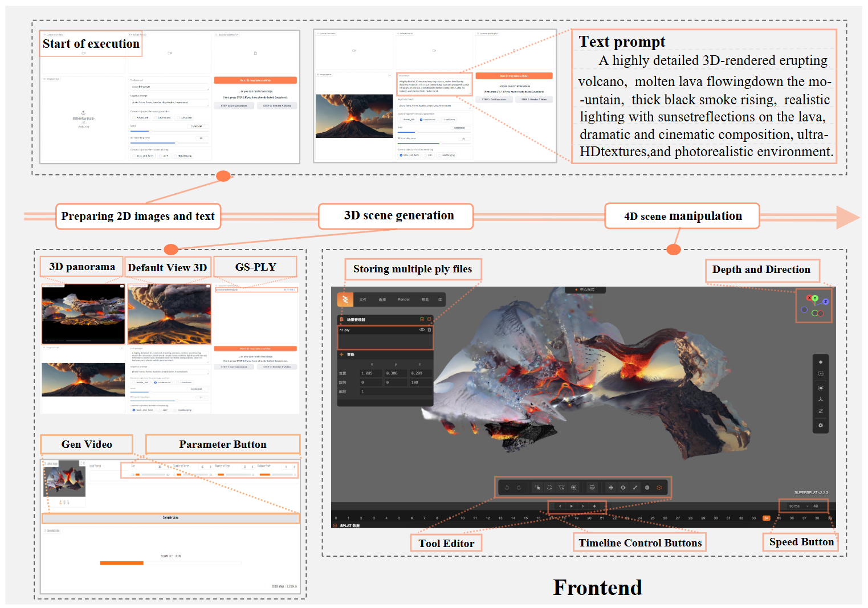Choose the brush selection tool

[573, 487]
